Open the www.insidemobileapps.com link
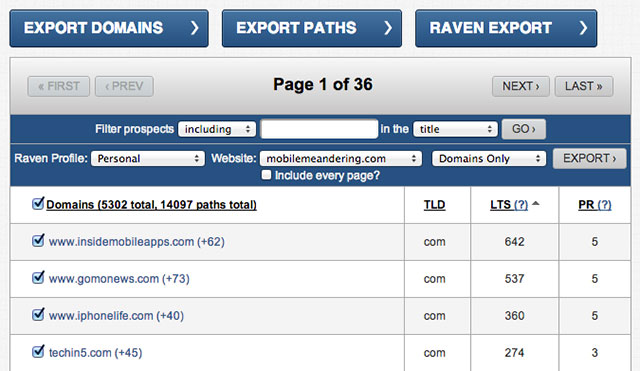Viewport: 640px width, 371px height. pyautogui.click(x=121, y=242)
